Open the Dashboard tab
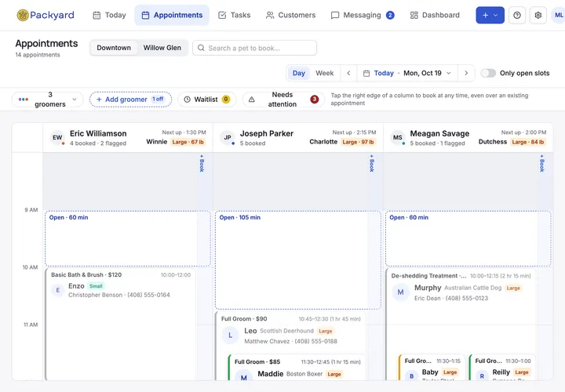This screenshot has width=565, height=392. pos(435,15)
